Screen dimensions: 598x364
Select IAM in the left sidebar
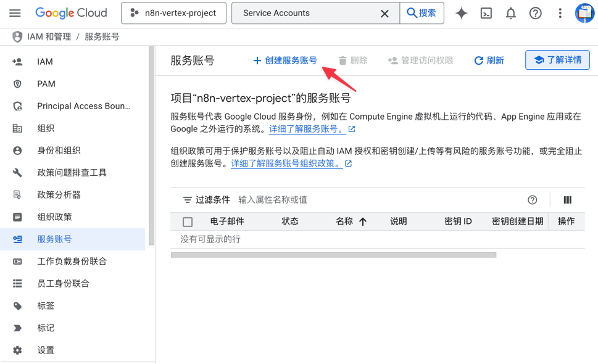tap(45, 62)
